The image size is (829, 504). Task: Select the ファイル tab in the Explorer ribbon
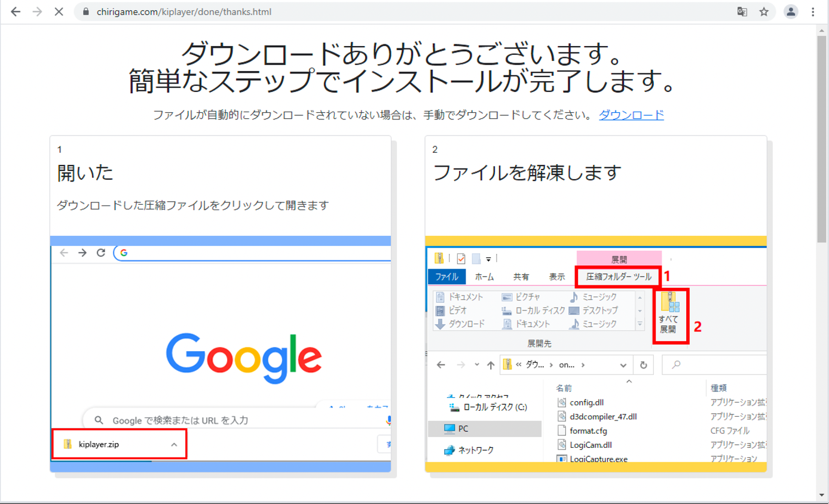[446, 277]
